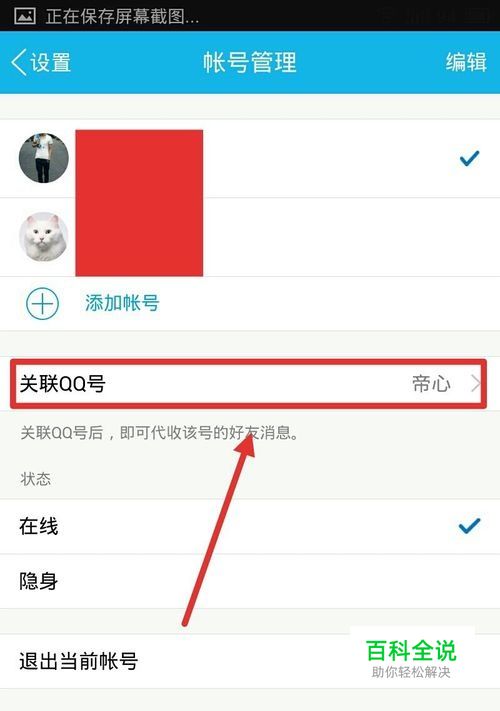Tap 编辑 in the top bar

[x=466, y=62]
